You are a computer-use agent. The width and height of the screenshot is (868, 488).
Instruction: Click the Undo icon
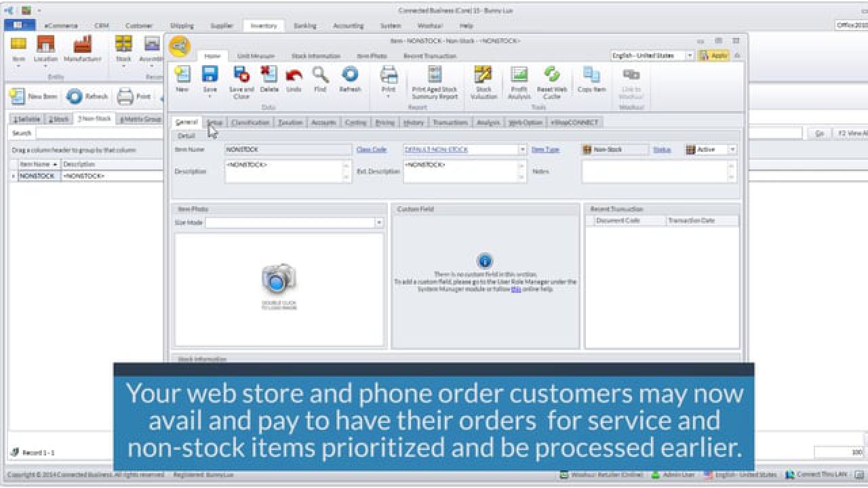pyautogui.click(x=294, y=80)
